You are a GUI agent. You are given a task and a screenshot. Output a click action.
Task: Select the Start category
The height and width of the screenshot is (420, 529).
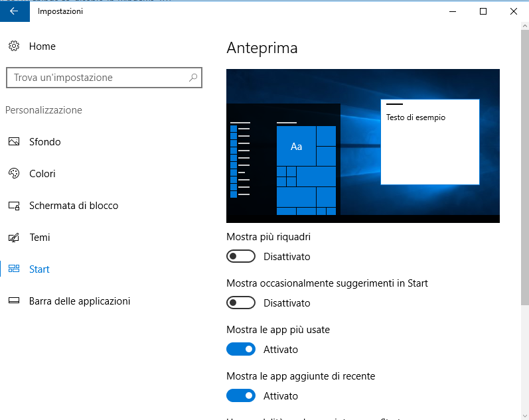39,269
